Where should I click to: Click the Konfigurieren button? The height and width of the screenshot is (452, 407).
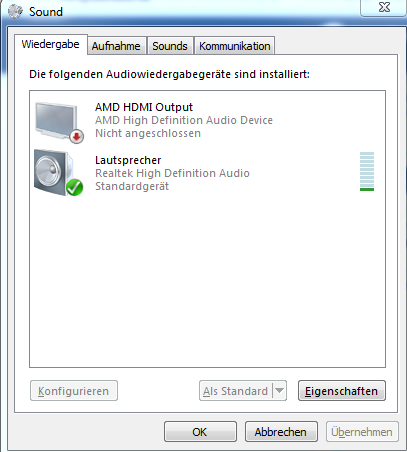[x=74, y=391]
